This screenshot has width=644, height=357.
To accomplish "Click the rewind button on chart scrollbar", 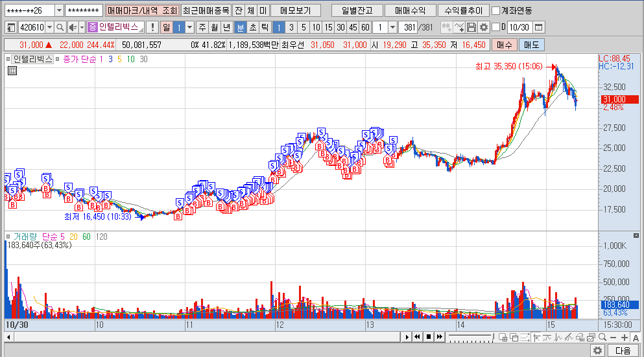I will [417, 337].
